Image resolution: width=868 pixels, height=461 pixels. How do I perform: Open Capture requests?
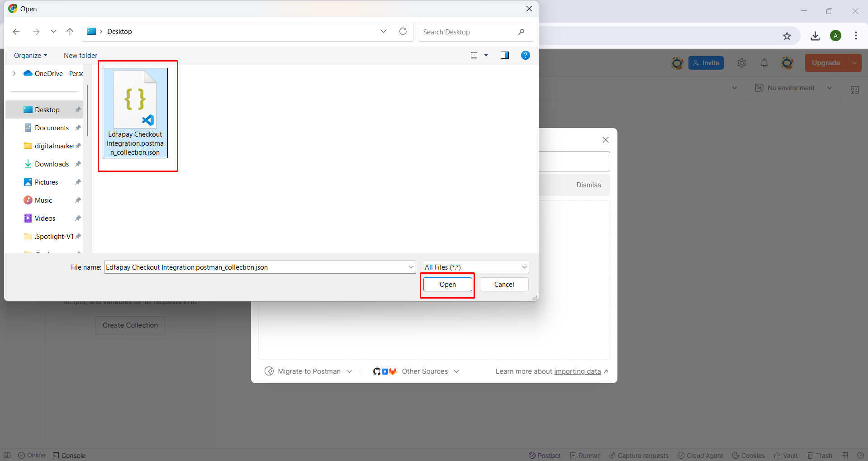638,456
